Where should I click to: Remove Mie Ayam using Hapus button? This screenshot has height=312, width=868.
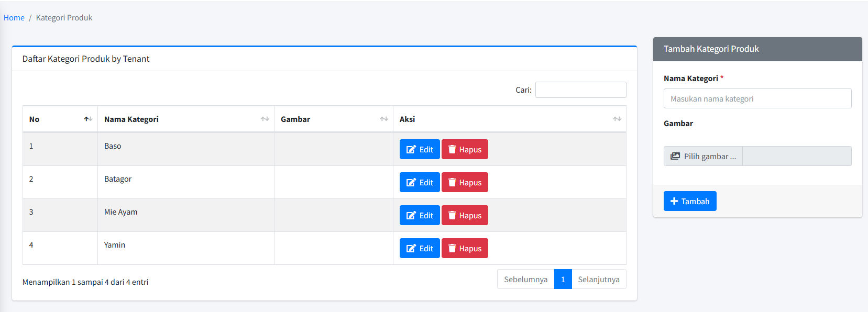[465, 215]
